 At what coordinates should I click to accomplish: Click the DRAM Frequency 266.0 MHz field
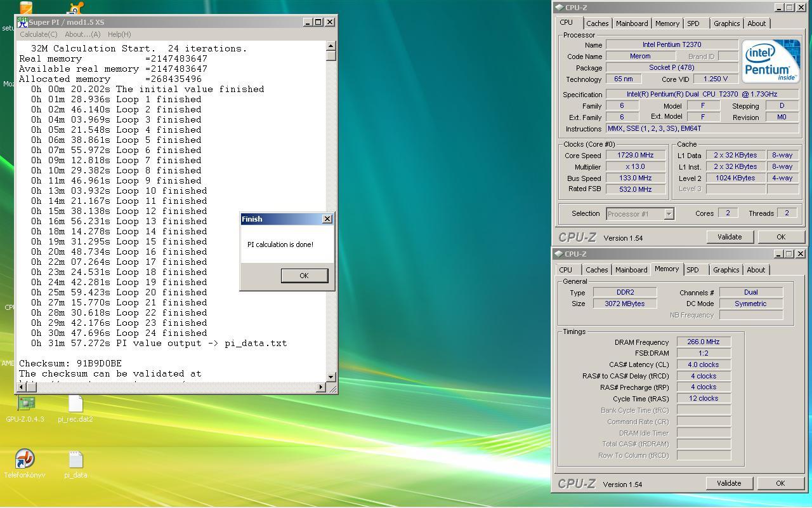[x=704, y=342]
